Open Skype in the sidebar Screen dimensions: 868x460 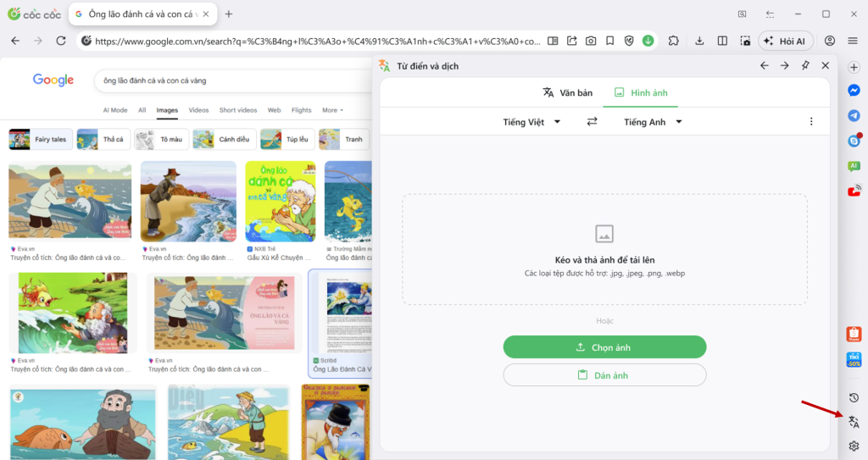point(854,141)
